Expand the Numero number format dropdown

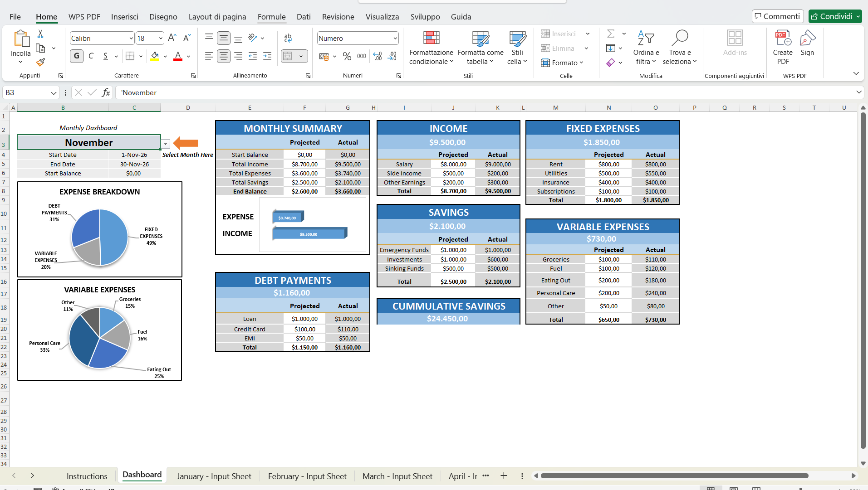(395, 39)
